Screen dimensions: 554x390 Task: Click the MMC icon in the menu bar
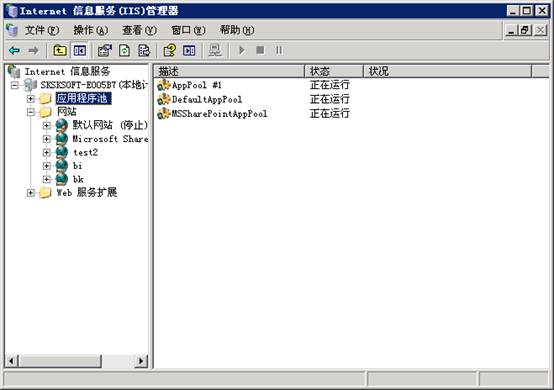pyautogui.click(x=12, y=30)
